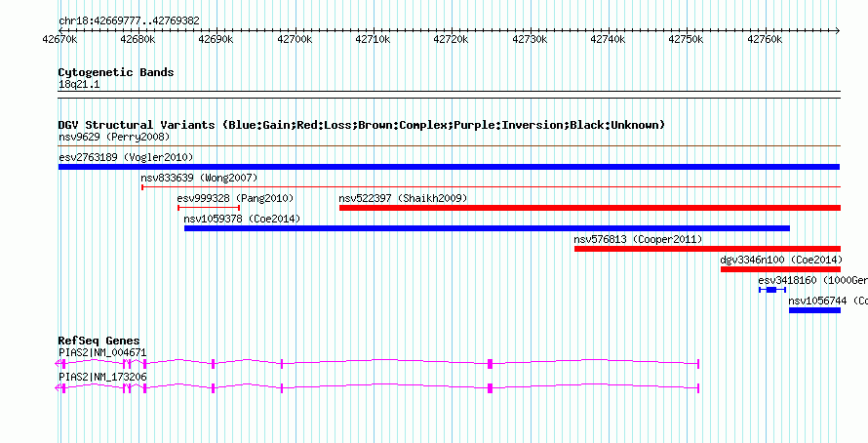Click the nsv9629 (Perry2008) label
This screenshot has height=443, width=868.
tap(114, 137)
